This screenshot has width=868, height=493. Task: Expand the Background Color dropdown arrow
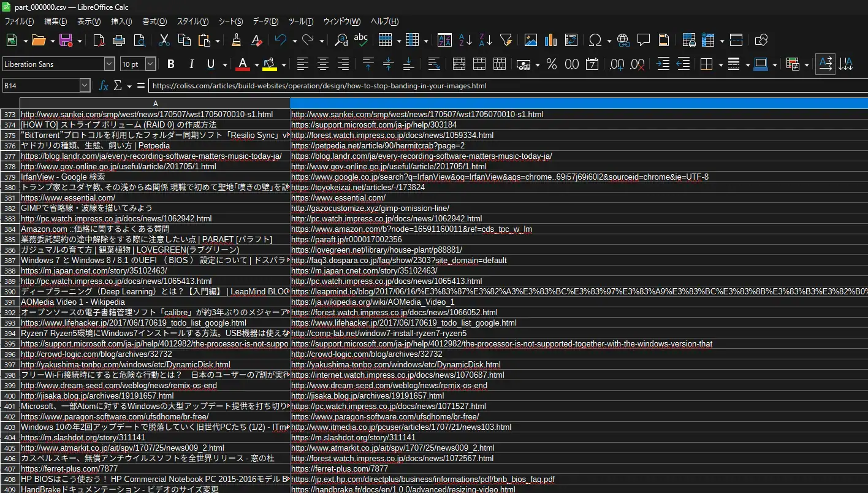point(284,64)
